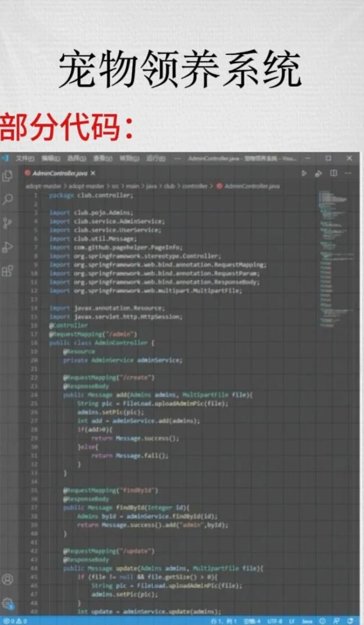Screen dimensions: 364x625
Task: Click the feedback icon in the status bar
Action: pyautogui.click(x=337, y=621)
